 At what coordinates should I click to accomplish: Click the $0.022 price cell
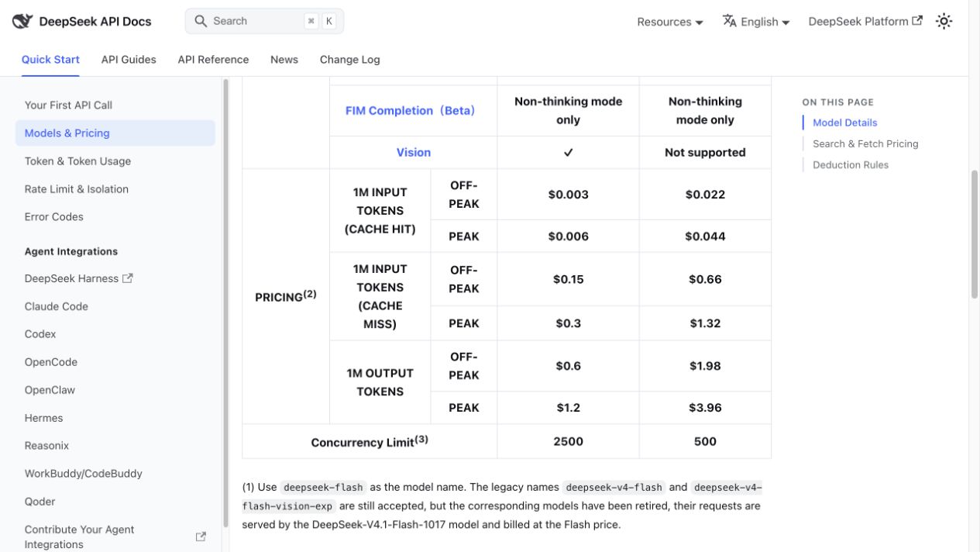point(705,195)
